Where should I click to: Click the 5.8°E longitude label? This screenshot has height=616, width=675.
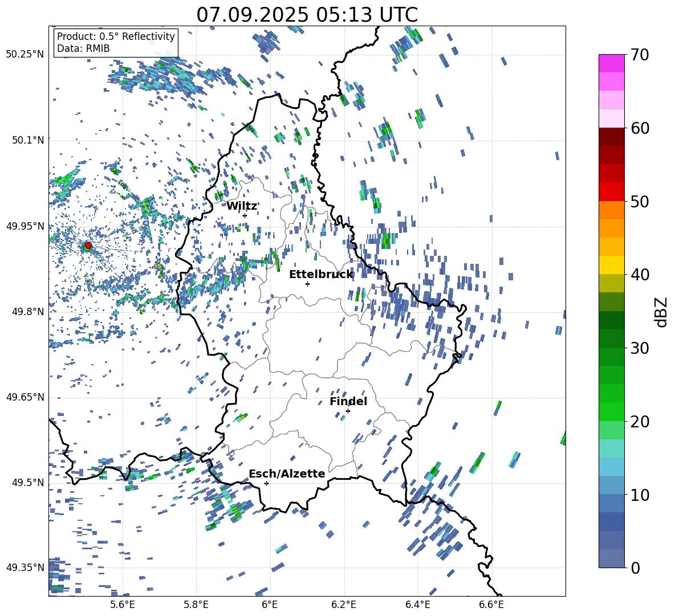(196, 605)
